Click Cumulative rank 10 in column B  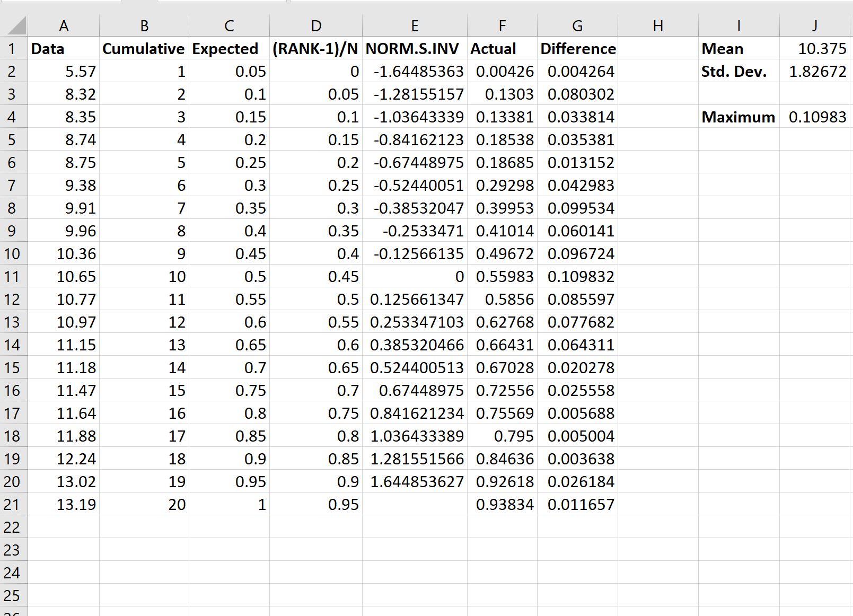(x=143, y=276)
